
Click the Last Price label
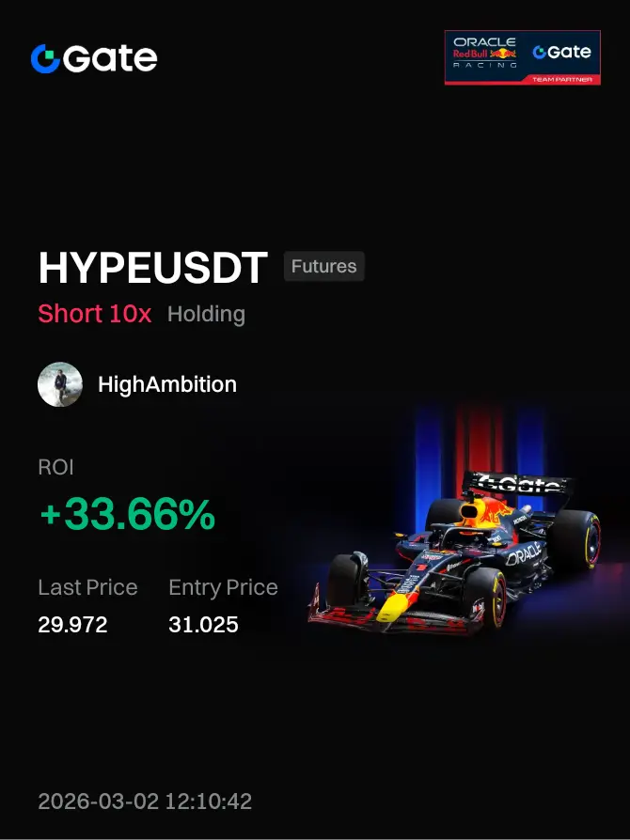coord(88,587)
